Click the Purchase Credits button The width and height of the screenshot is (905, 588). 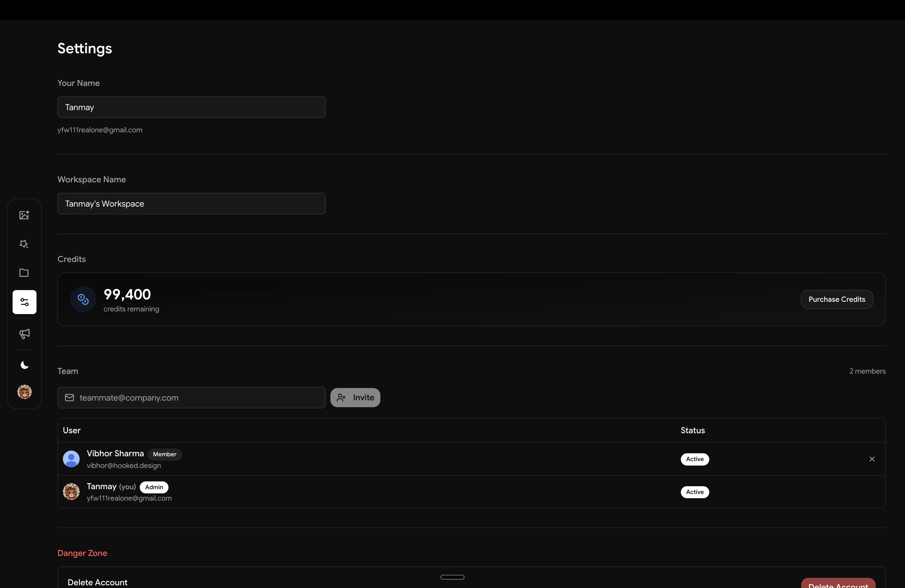click(836, 299)
